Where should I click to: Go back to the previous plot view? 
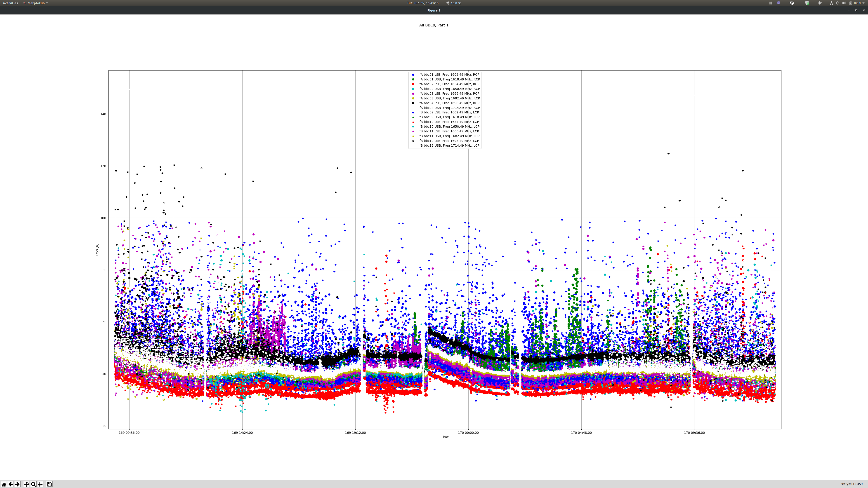tap(10, 484)
